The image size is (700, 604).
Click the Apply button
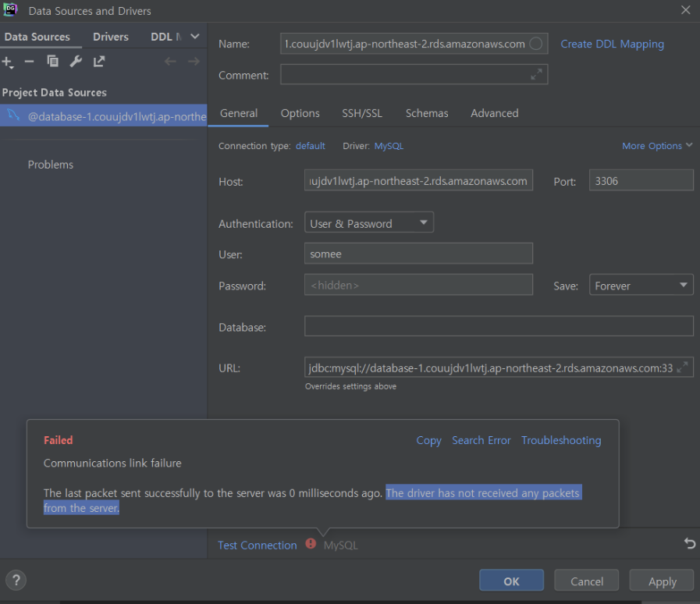pyautogui.click(x=662, y=581)
